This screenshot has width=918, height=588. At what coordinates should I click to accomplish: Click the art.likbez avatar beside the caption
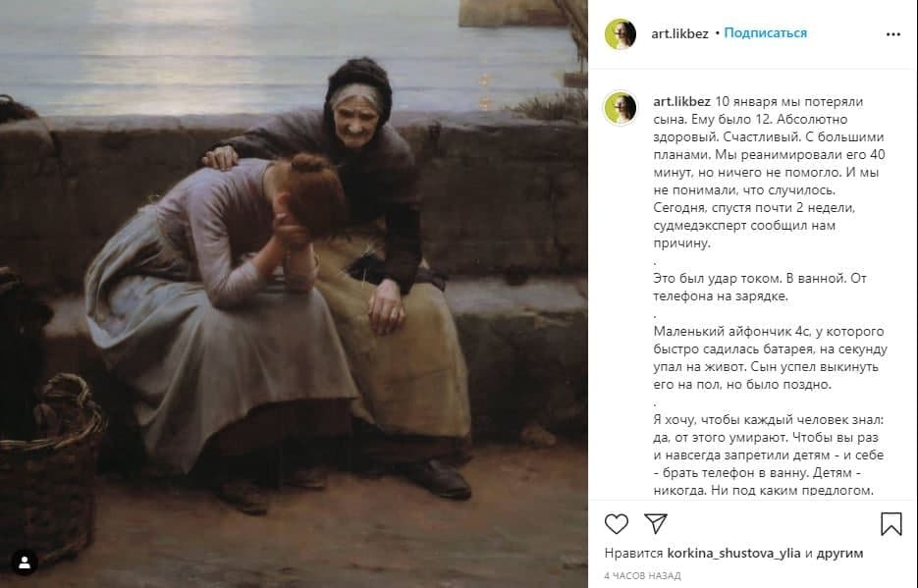click(x=621, y=108)
